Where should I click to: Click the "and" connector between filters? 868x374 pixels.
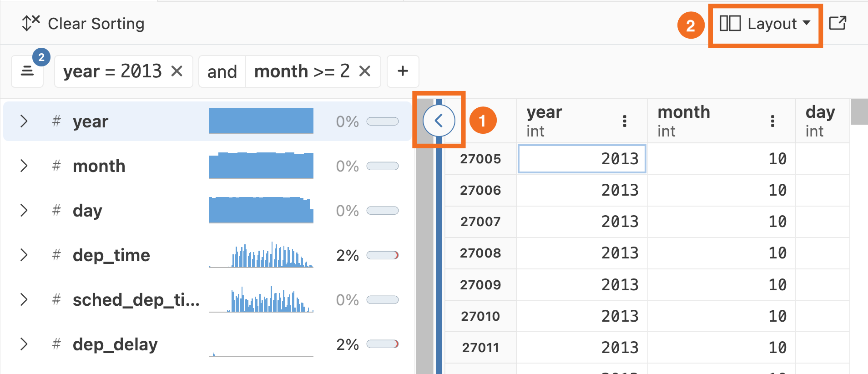(222, 71)
